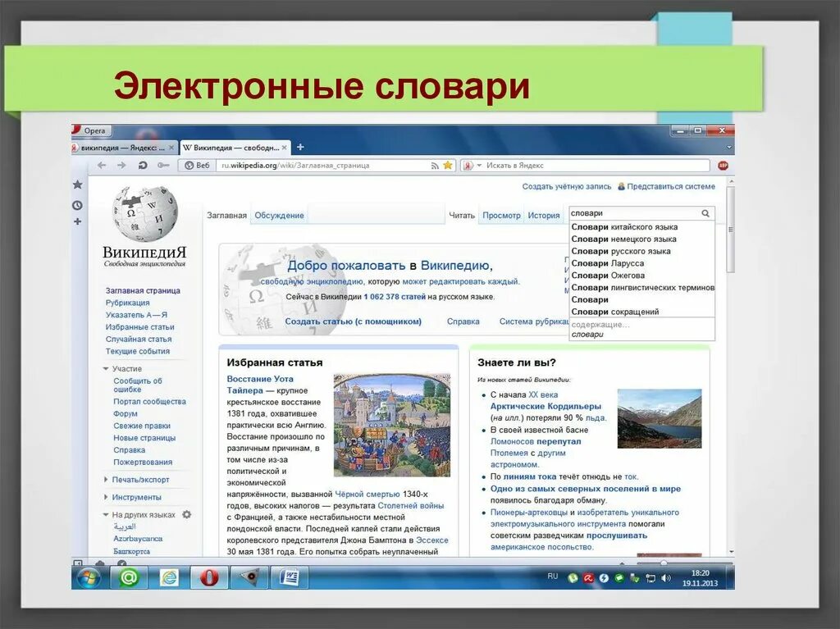This screenshot has width=840, height=629.
Task: Open the Обсуждение tab
Action: [279, 216]
